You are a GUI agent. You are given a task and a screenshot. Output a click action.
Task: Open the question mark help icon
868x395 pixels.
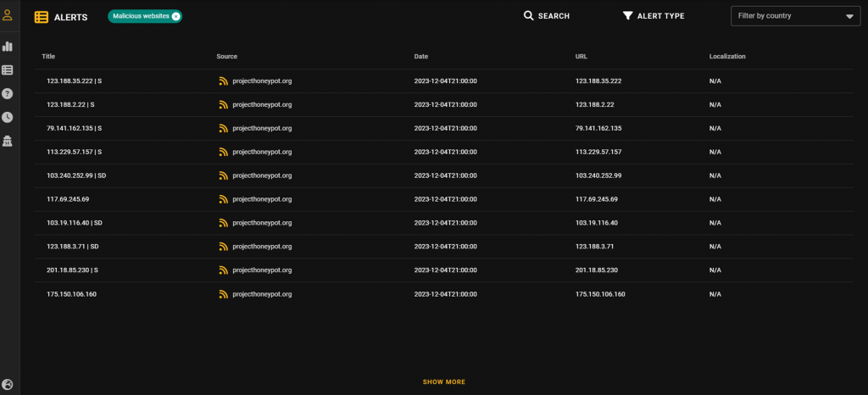pyautogui.click(x=8, y=93)
